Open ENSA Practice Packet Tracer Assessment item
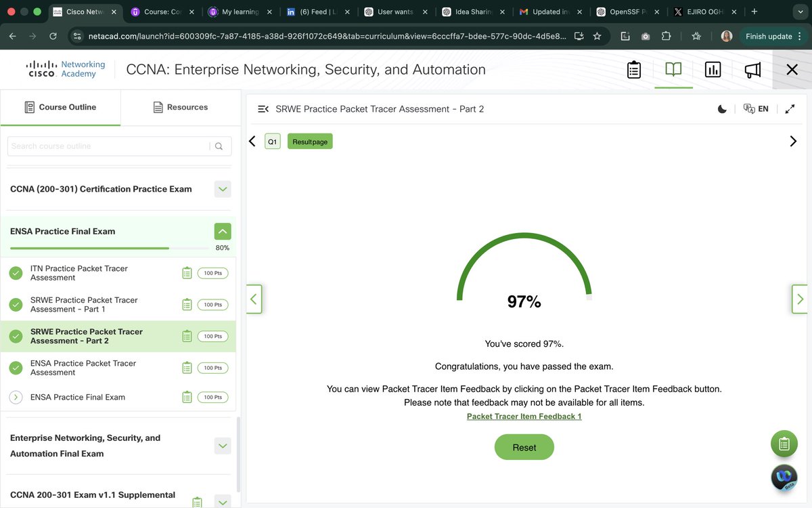 point(83,368)
